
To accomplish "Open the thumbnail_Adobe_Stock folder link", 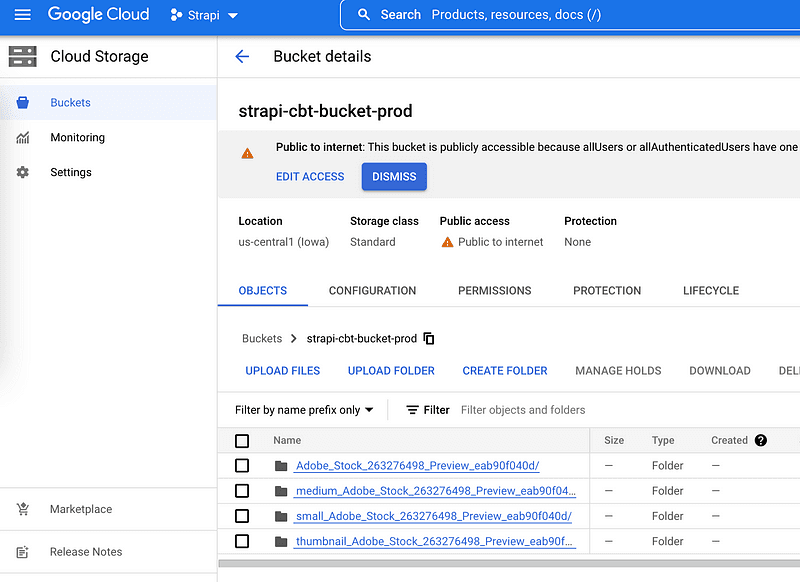I will [x=434, y=541].
